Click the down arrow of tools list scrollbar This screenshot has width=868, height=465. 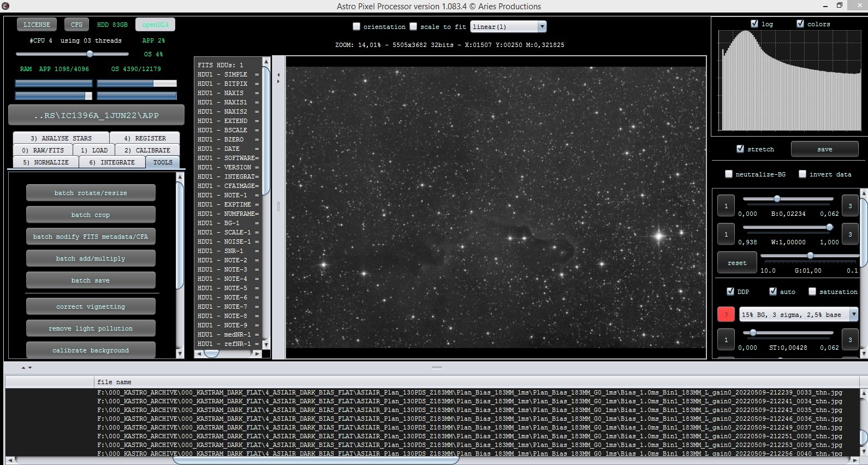(180, 354)
